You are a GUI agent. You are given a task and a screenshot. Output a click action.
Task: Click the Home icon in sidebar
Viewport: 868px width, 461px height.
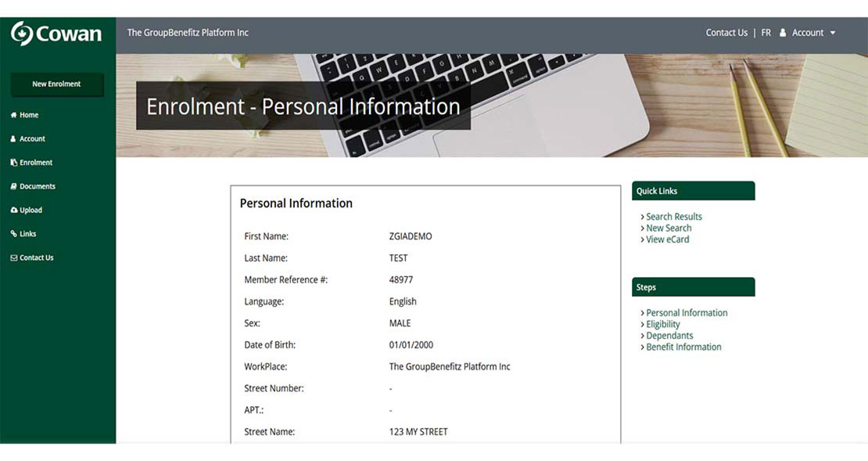[15, 114]
